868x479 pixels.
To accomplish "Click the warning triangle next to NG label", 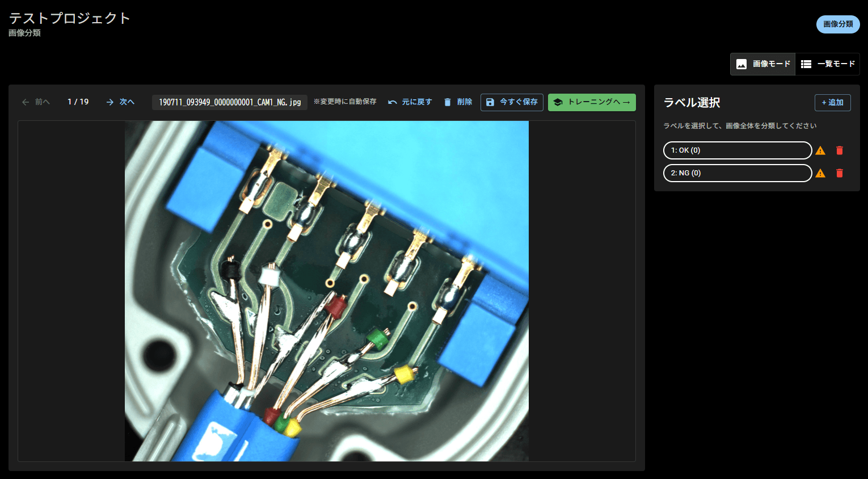I will coord(820,173).
